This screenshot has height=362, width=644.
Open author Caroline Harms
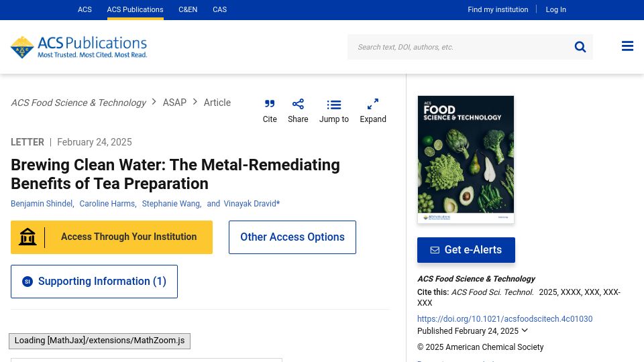[107, 204]
